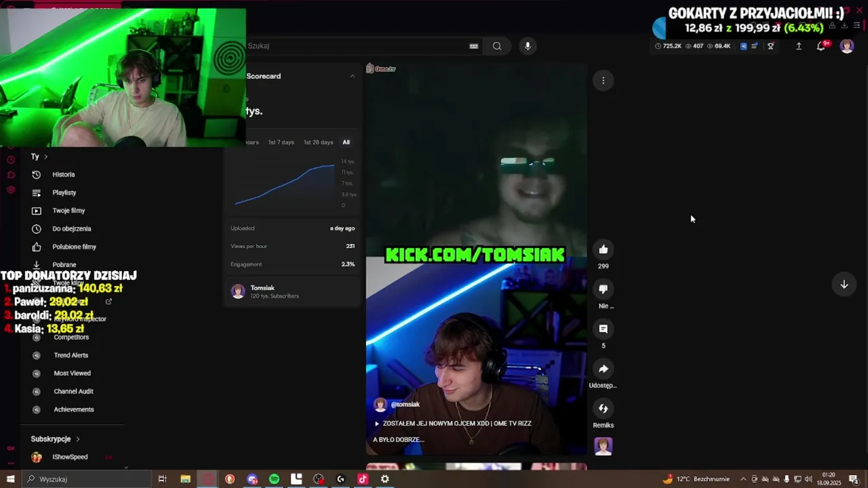
Task: Go to next short with down arrow
Action: pyautogui.click(x=844, y=285)
